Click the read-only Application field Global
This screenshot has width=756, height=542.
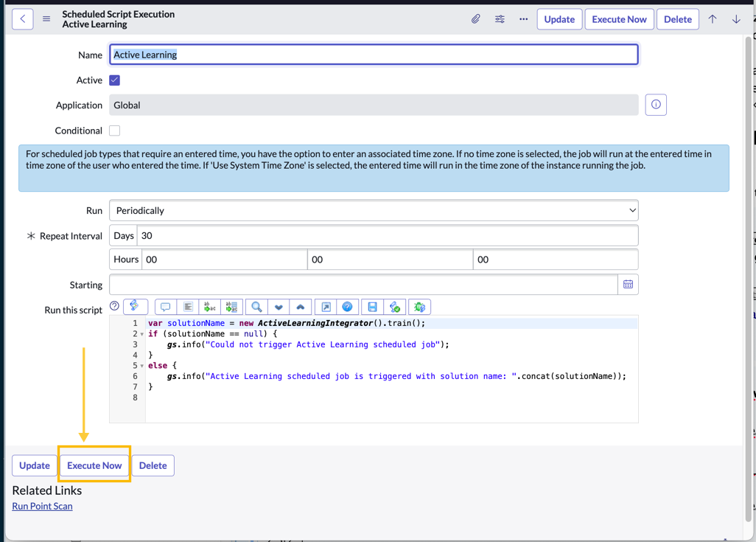[x=374, y=105]
